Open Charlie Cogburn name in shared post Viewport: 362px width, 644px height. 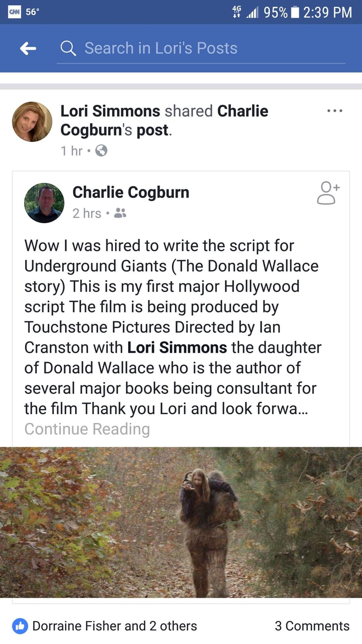[x=131, y=192]
